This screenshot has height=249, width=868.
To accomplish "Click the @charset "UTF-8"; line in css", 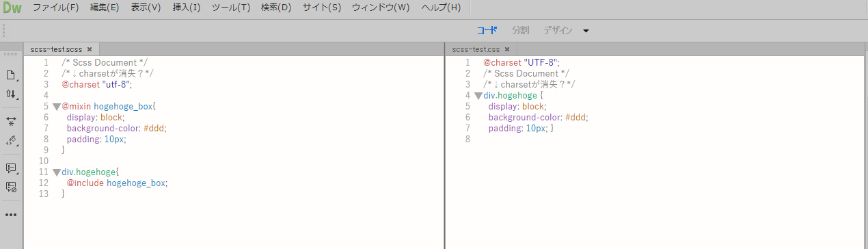I will (521, 62).
